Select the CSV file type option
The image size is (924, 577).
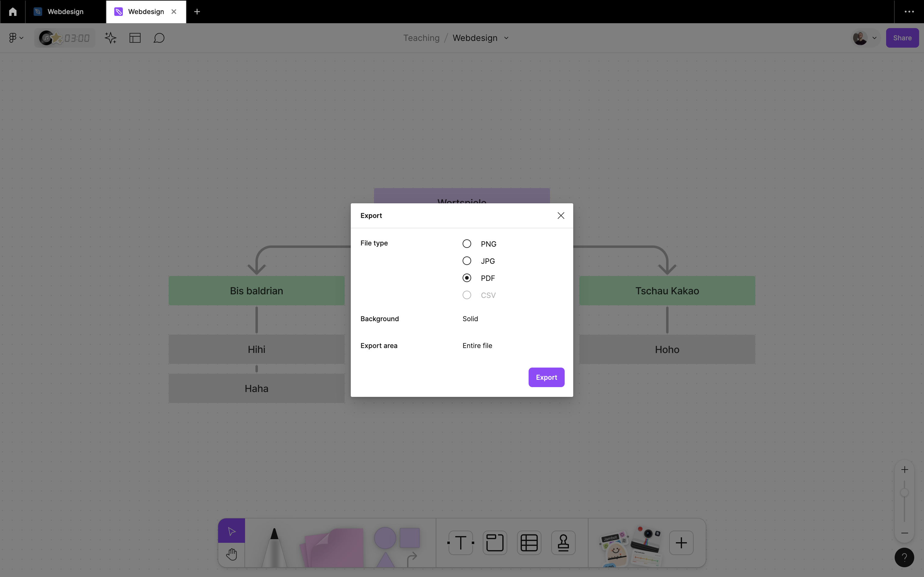(466, 295)
